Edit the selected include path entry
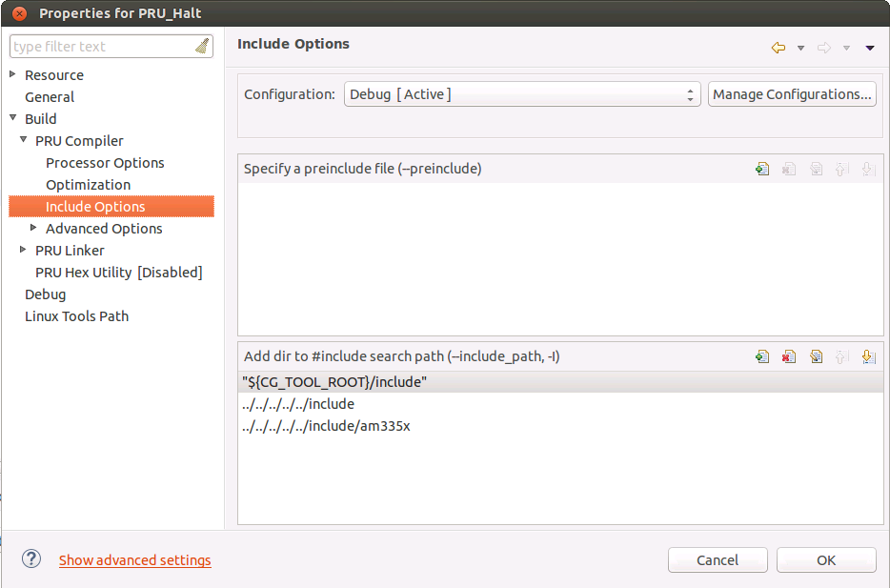Image resolution: width=890 pixels, height=588 pixels. pyautogui.click(x=816, y=355)
